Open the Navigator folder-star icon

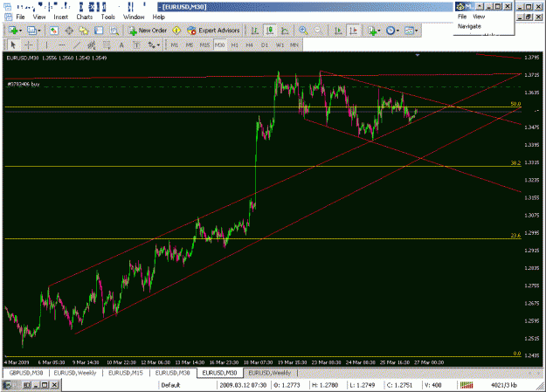coord(84,31)
